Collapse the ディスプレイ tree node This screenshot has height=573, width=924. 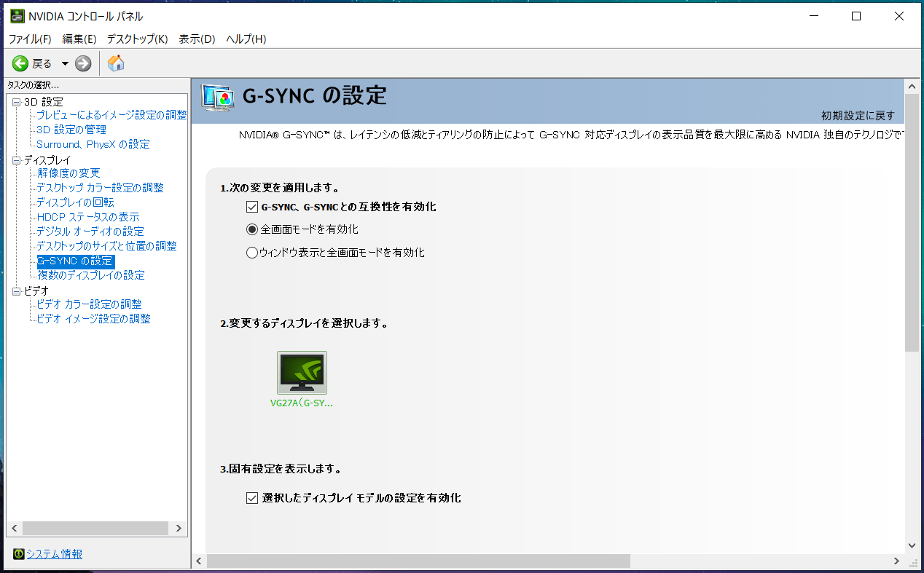click(x=16, y=160)
